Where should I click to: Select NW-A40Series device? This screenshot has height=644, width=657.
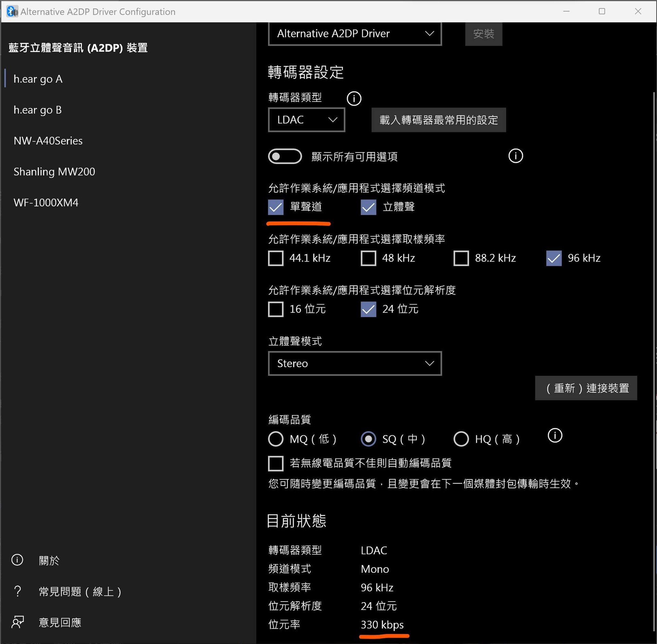tap(128, 141)
